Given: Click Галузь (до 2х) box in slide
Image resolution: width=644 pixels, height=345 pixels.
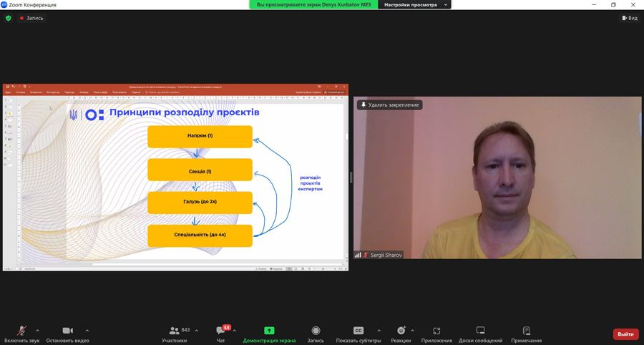Looking at the screenshot, I should coord(200,203).
